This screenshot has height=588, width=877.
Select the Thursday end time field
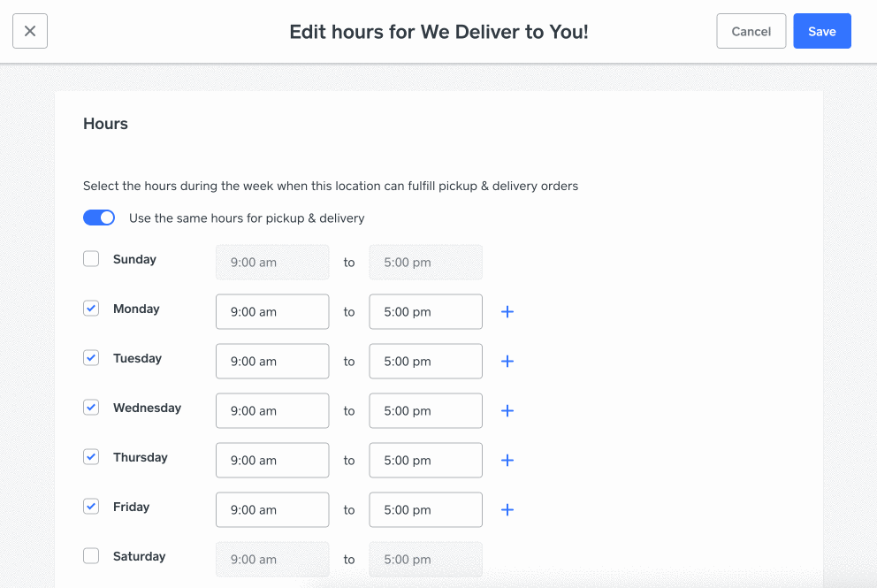[425, 461]
